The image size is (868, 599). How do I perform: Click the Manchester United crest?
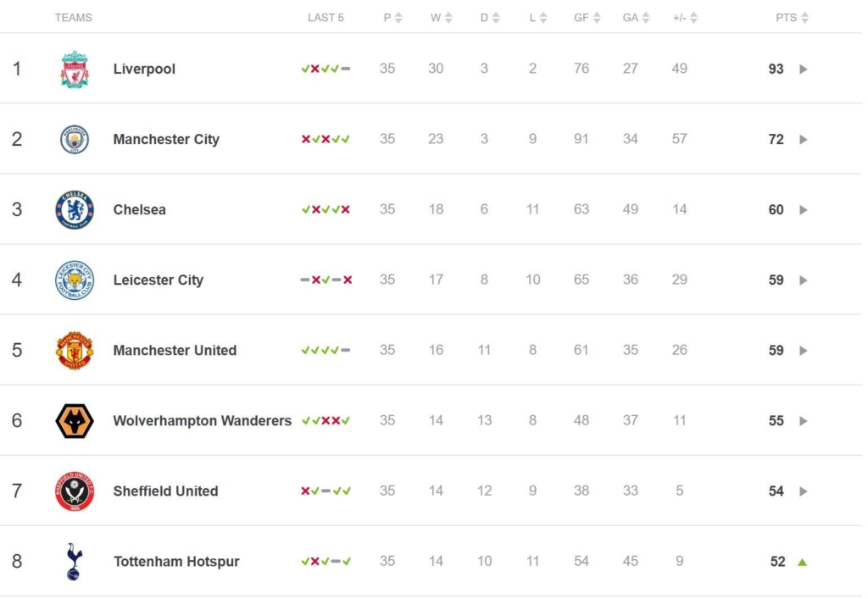pos(75,350)
